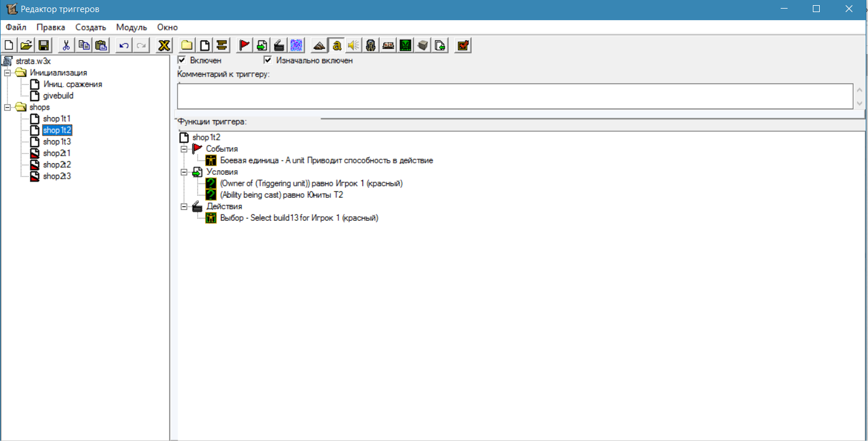Viewport: 868px width, 441px height.
Task: Open the "Модуль" menu
Action: point(132,27)
